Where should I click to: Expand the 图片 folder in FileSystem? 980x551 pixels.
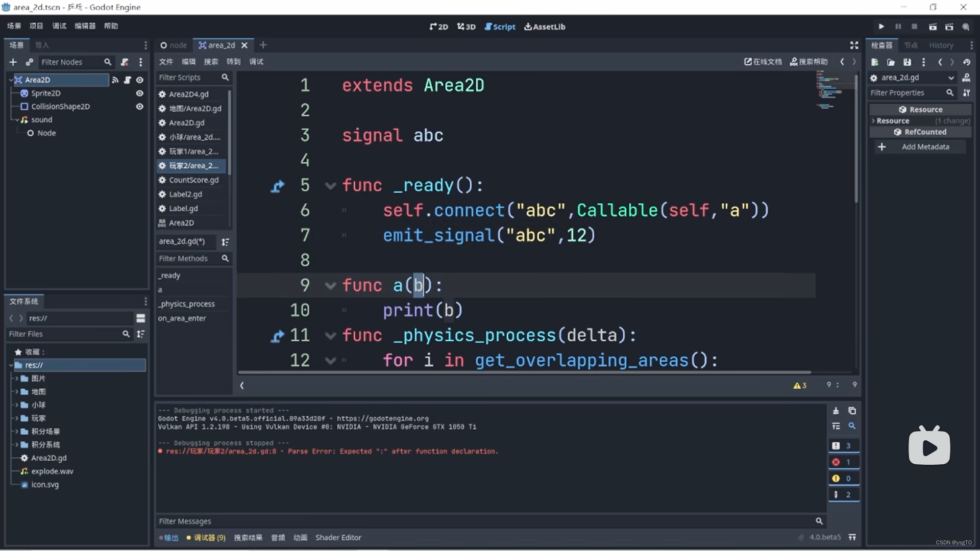(x=17, y=379)
